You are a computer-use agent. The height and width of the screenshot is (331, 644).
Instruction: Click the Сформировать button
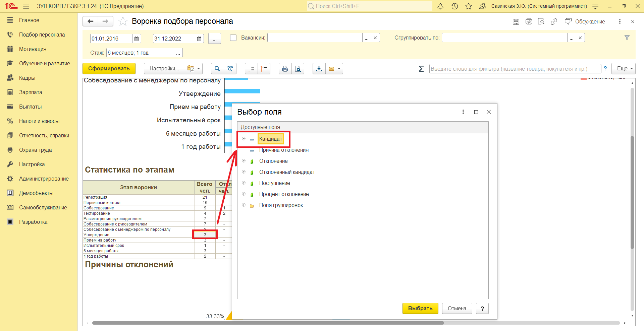(x=109, y=69)
